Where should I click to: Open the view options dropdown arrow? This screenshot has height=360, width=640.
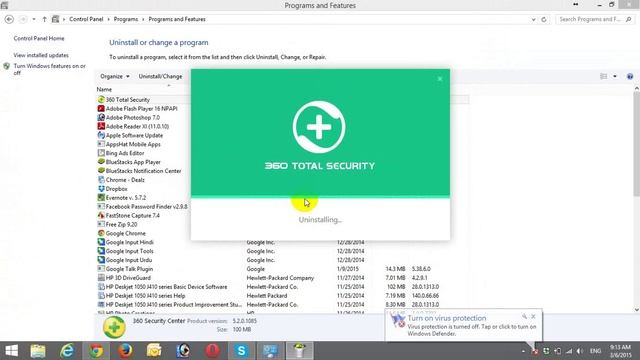pos(615,76)
